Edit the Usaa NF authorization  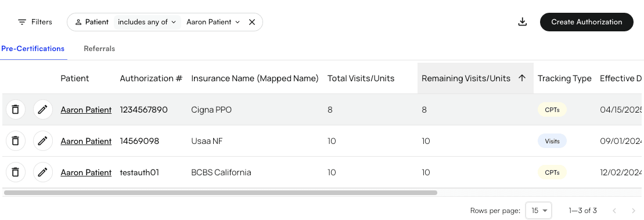(43, 141)
